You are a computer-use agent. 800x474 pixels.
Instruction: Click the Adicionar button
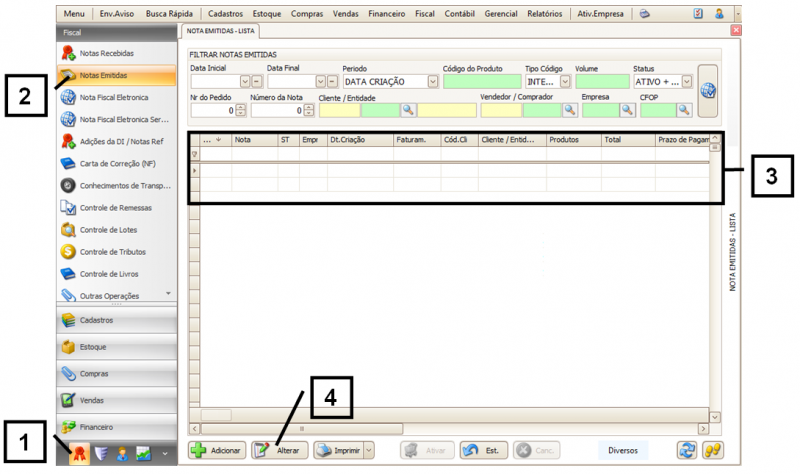point(216,451)
